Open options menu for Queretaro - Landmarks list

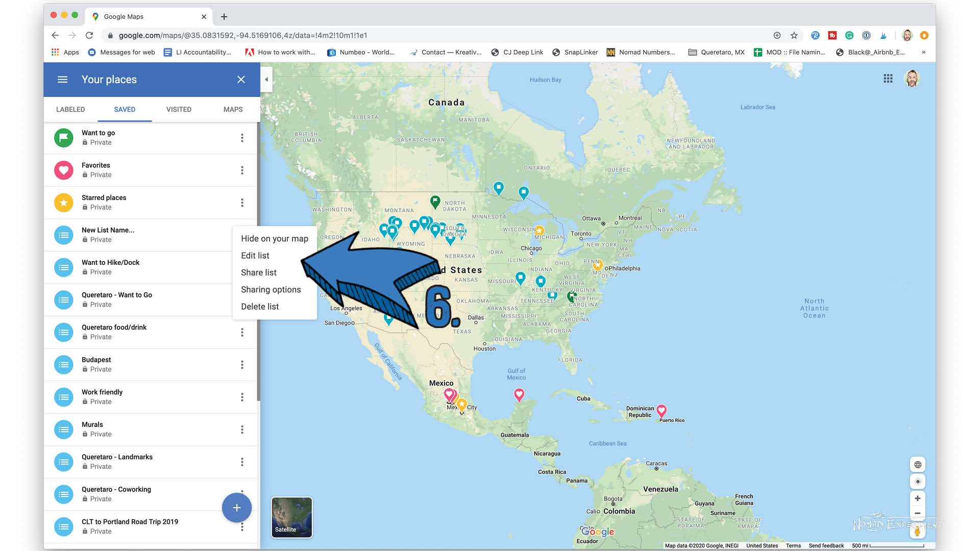pyautogui.click(x=242, y=462)
